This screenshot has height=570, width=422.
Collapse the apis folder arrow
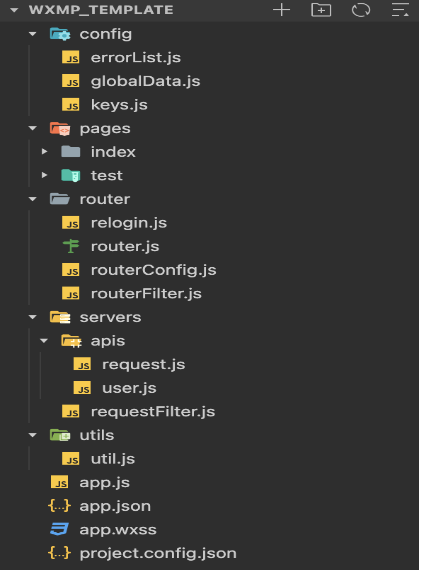(44, 341)
